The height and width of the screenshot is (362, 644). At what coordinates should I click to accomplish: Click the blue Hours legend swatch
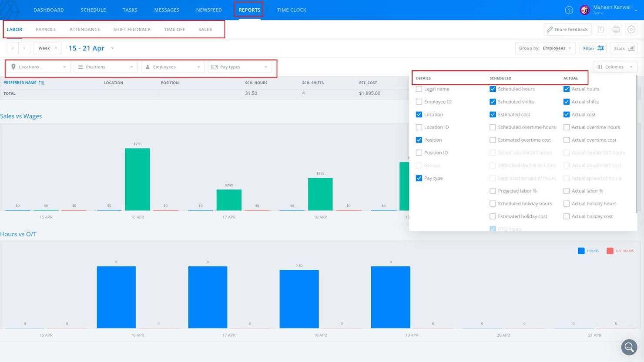coord(581,251)
